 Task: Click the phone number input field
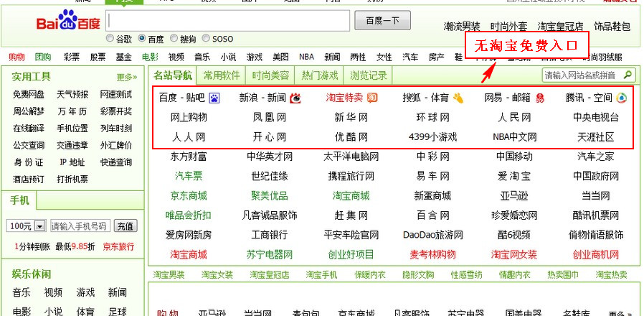pyautogui.click(x=80, y=226)
